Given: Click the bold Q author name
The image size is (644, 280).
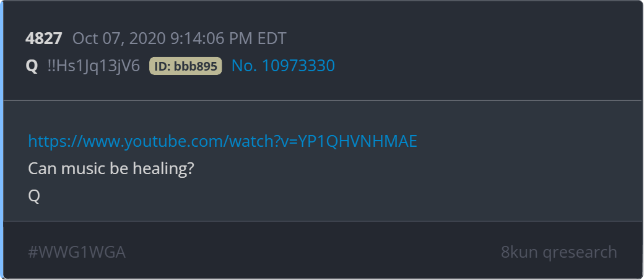Looking at the screenshot, I should point(32,66).
